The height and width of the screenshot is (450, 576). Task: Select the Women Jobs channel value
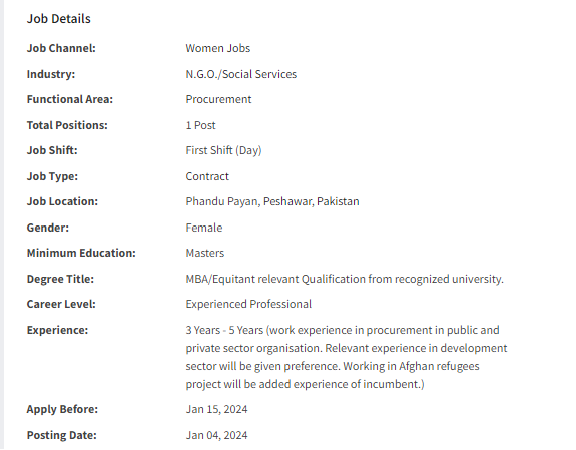pos(217,48)
